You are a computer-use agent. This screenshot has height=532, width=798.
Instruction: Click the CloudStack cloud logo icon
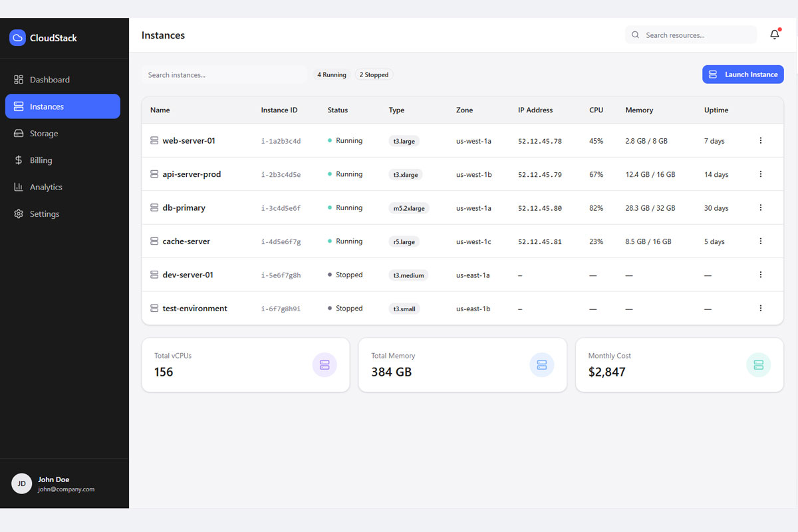pos(17,38)
